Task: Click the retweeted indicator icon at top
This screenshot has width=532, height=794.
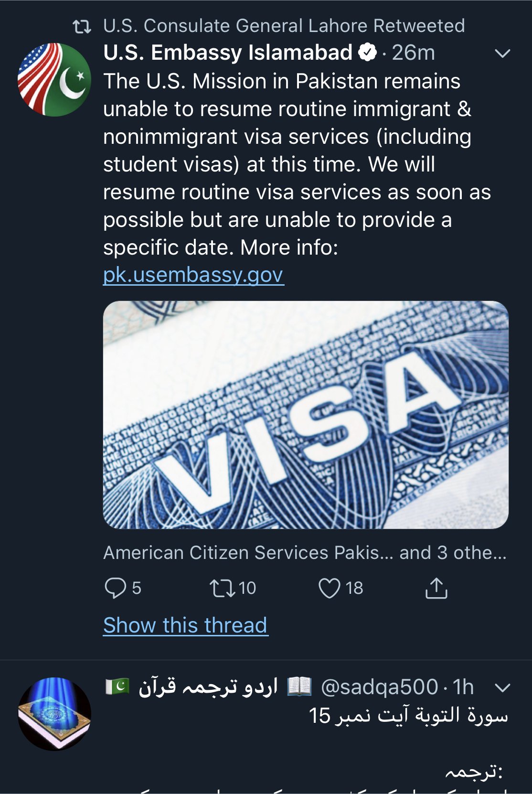Action: (82, 27)
